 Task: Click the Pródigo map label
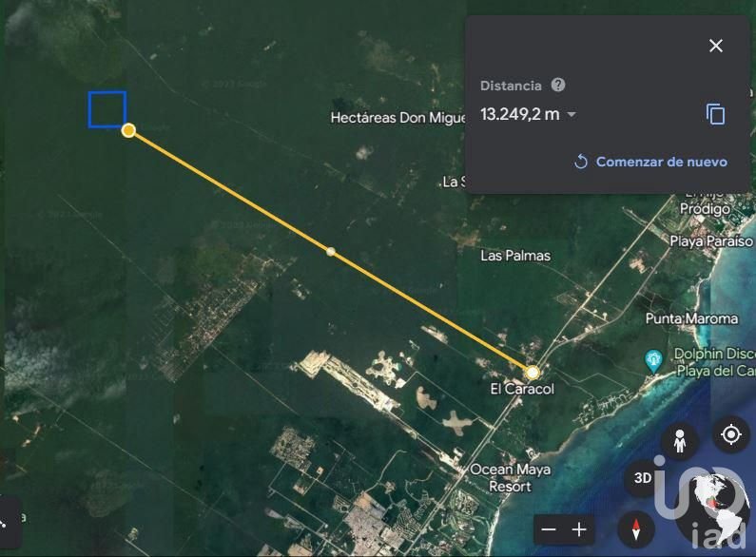705,208
